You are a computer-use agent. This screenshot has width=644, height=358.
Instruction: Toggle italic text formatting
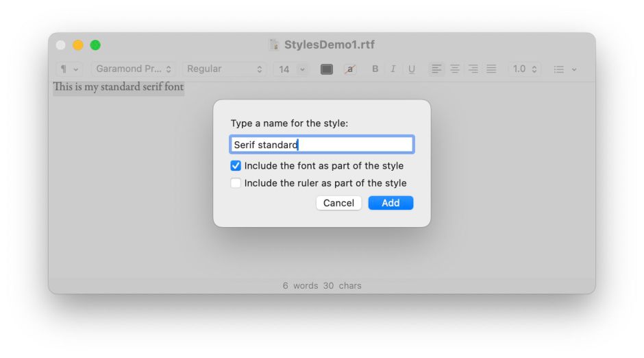(393, 69)
